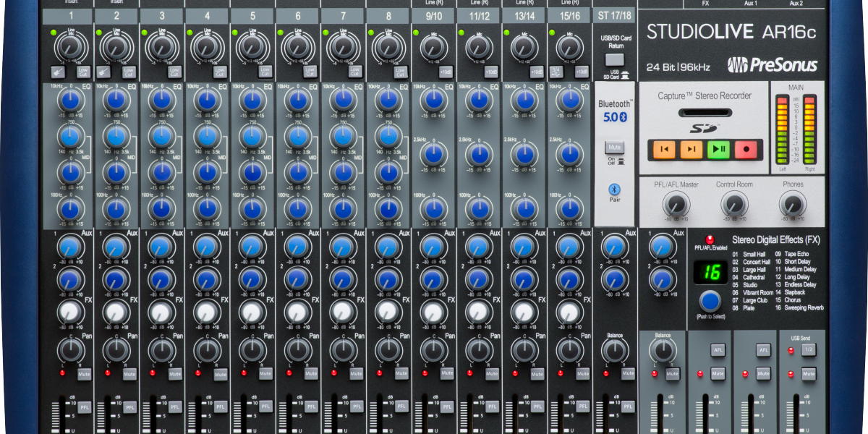Click the ST 17/18 PFL button
The height and width of the screenshot is (434, 868).
pyautogui.click(x=627, y=407)
